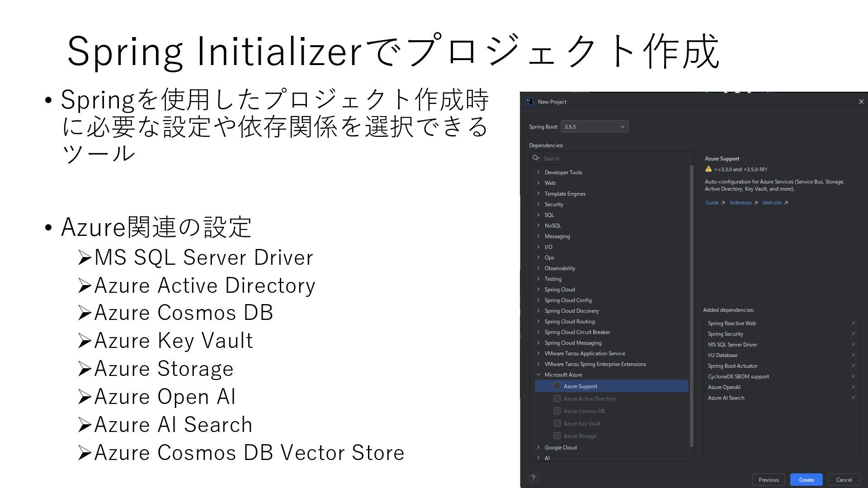Expand the I/O category
Image resolution: width=868 pixels, height=488 pixels.
pos(538,247)
